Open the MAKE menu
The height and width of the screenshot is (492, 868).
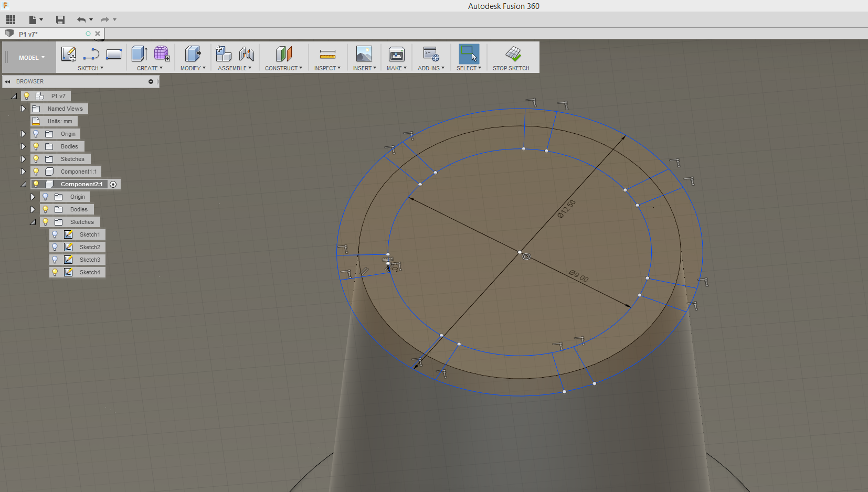(397, 68)
